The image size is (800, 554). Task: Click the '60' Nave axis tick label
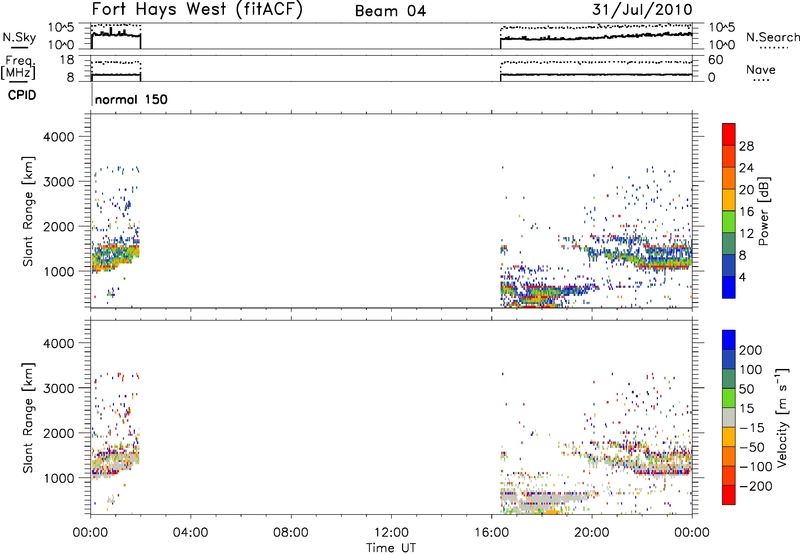coord(715,60)
